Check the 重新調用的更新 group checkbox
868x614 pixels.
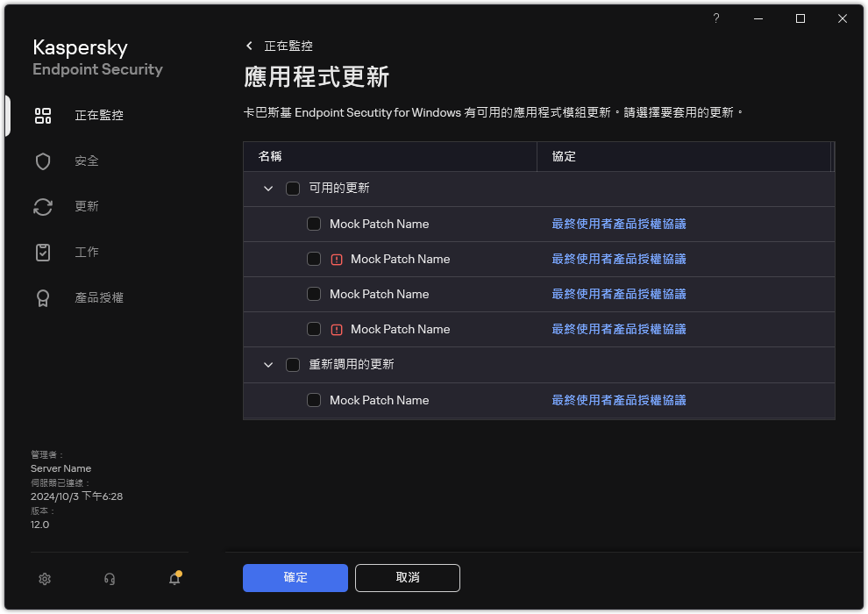(293, 364)
